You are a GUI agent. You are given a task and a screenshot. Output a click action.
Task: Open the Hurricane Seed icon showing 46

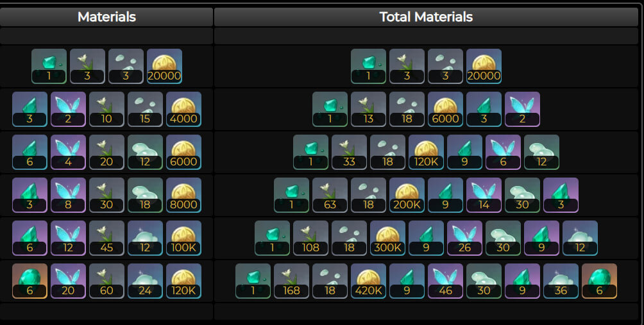pos(445,281)
